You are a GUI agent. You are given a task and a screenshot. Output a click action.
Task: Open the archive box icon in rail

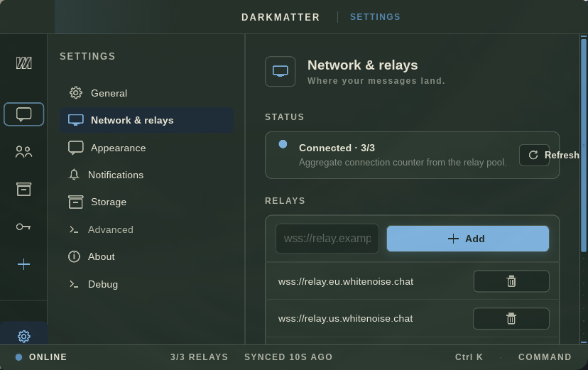point(23,189)
